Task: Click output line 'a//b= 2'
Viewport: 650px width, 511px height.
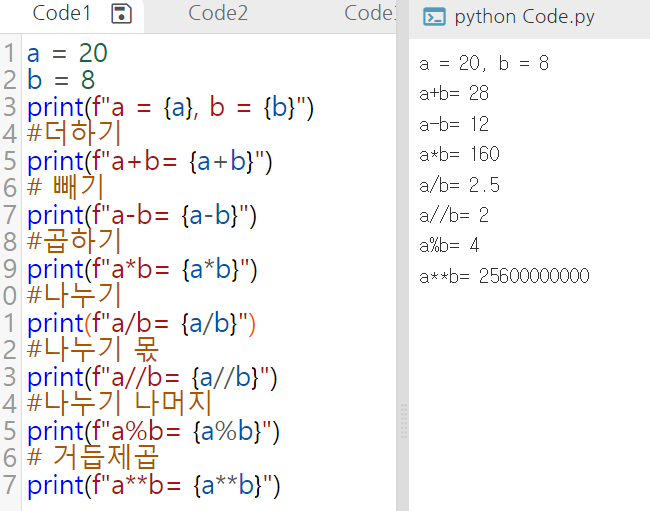Action: (454, 215)
